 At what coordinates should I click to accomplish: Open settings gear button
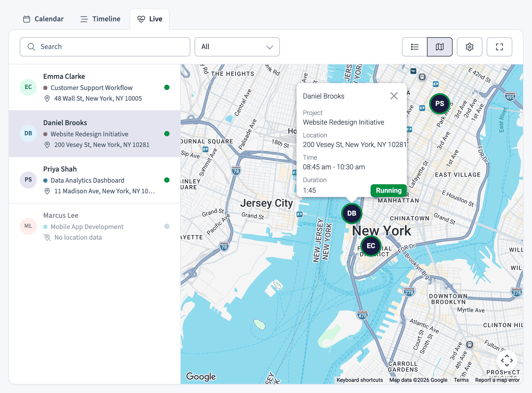(x=469, y=47)
